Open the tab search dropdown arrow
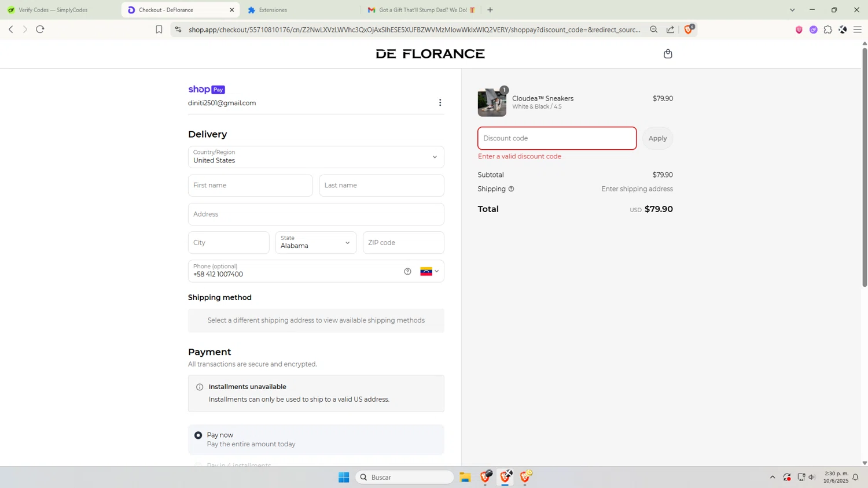868x488 pixels. [x=792, y=10]
